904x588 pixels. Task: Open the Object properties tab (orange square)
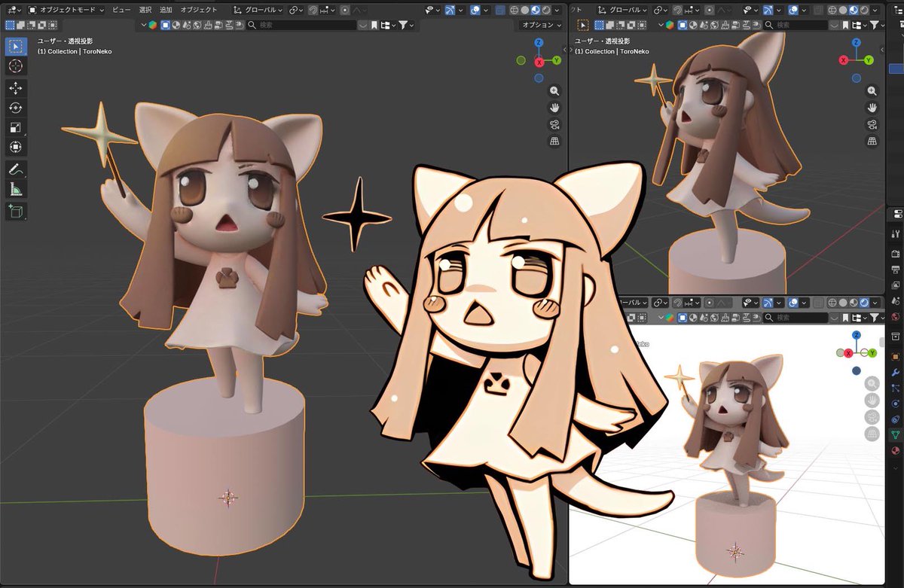click(x=896, y=355)
